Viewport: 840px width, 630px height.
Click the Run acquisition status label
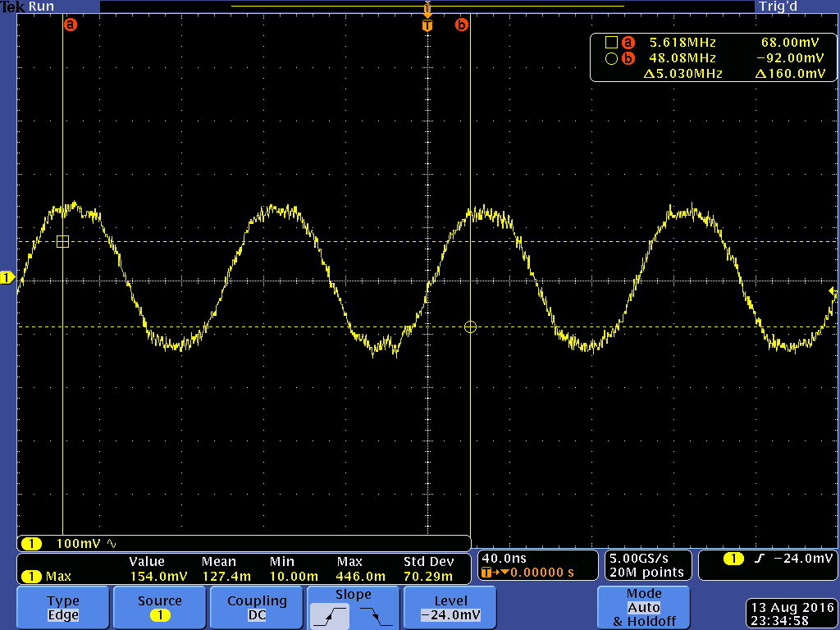pyautogui.click(x=41, y=7)
